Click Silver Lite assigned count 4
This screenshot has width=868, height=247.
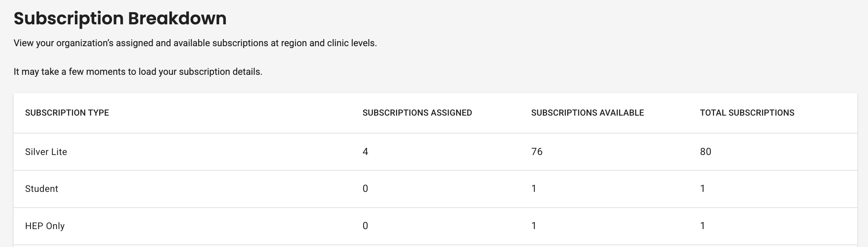click(365, 152)
